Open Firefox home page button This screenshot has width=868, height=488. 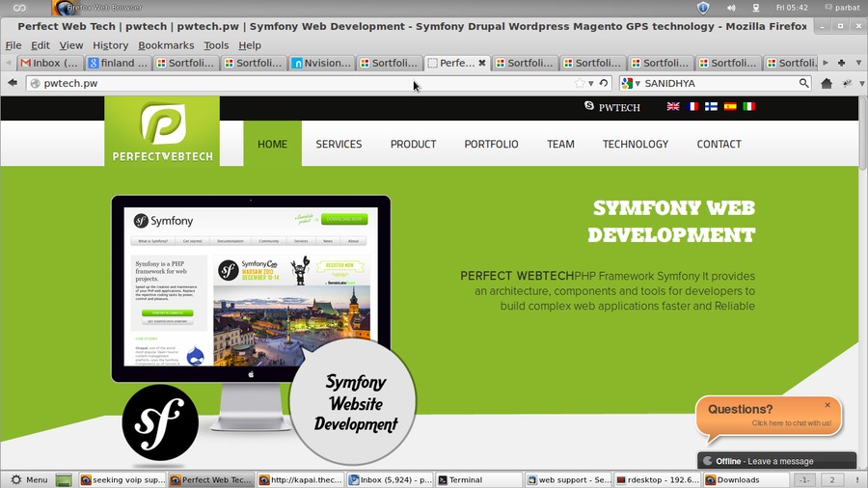827,83
